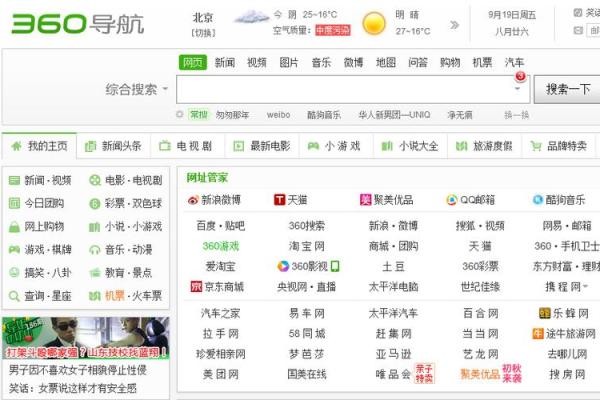The width and height of the screenshot is (600, 400).
Task: Click the QQ邮箱 icon
Action: pyautogui.click(x=452, y=200)
